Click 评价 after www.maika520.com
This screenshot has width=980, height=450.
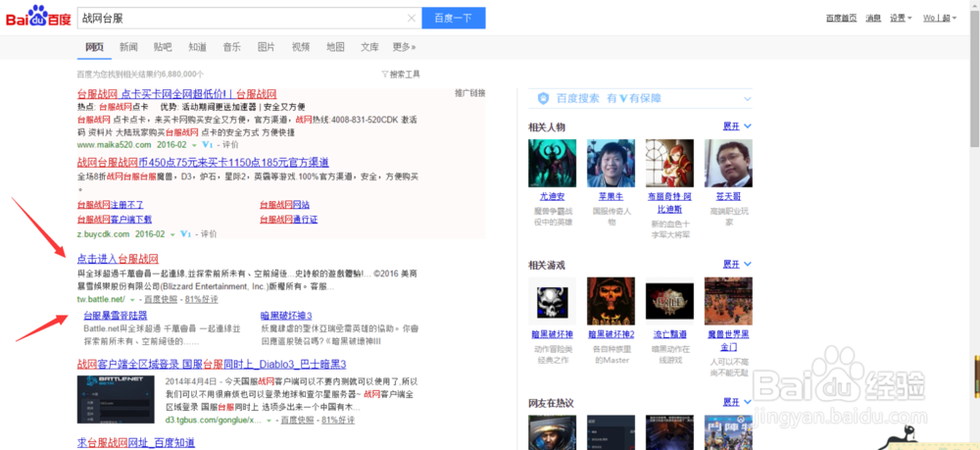pos(230,145)
